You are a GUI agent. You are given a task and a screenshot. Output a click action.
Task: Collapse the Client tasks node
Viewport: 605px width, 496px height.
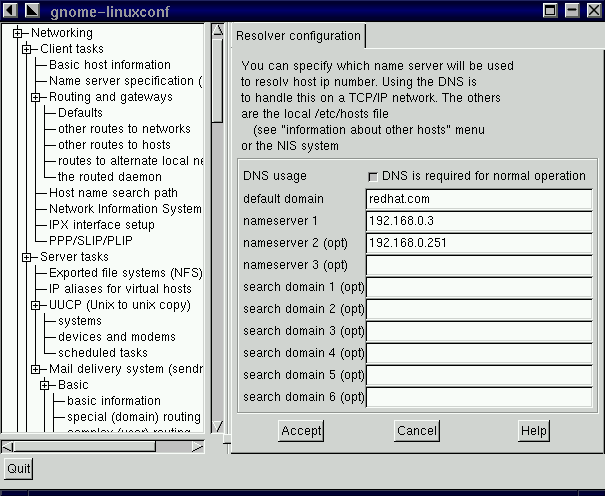pyautogui.click(x=27, y=49)
